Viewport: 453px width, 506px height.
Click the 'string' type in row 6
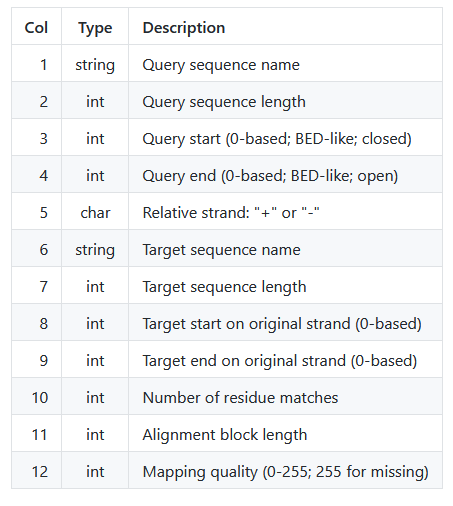point(95,248)
